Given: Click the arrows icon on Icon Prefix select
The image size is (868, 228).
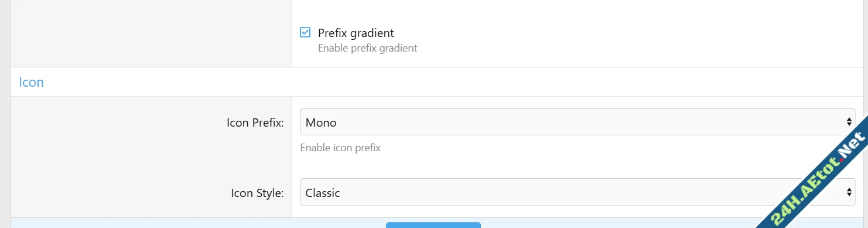Looking at the screenshot, I should click(x=849, y=122).
